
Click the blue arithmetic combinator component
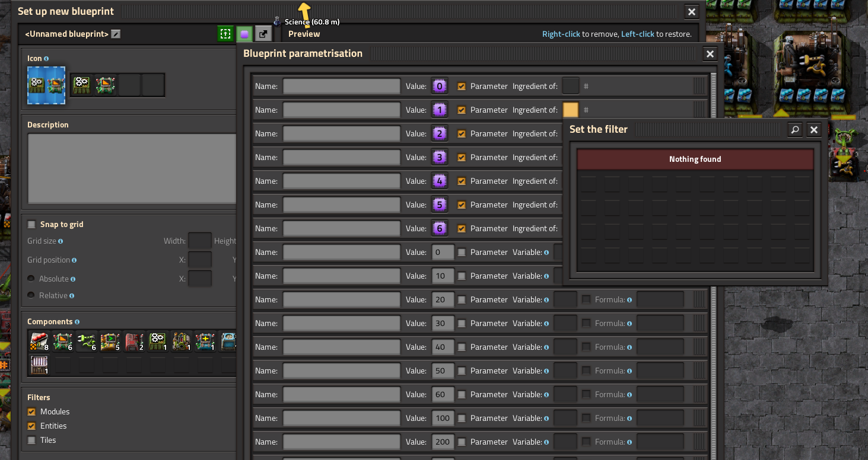click(205, 341)
